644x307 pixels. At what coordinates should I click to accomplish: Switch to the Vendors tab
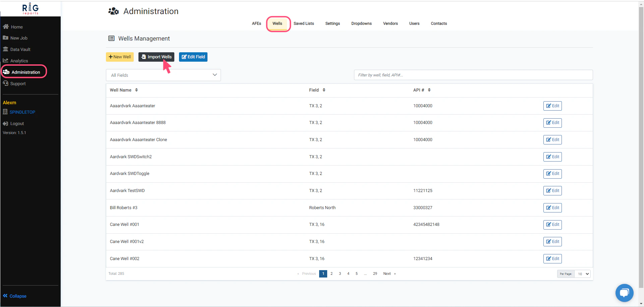pyautogui.click(x=390, y=23)
